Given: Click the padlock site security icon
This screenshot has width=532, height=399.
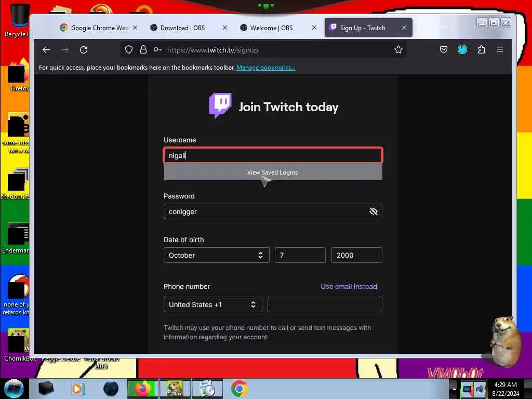Looking at the screenshot, I should 143,49.
